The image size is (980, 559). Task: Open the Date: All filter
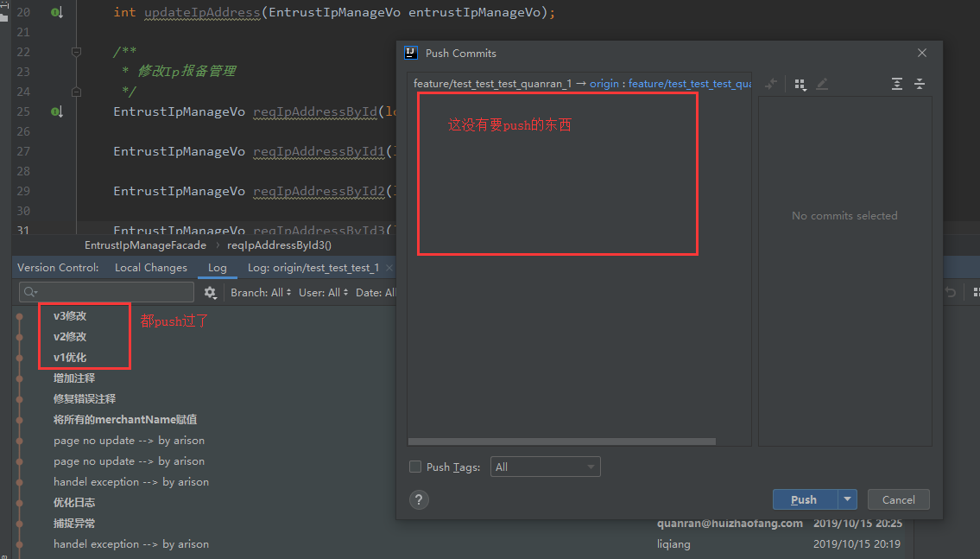coord(376,293)
